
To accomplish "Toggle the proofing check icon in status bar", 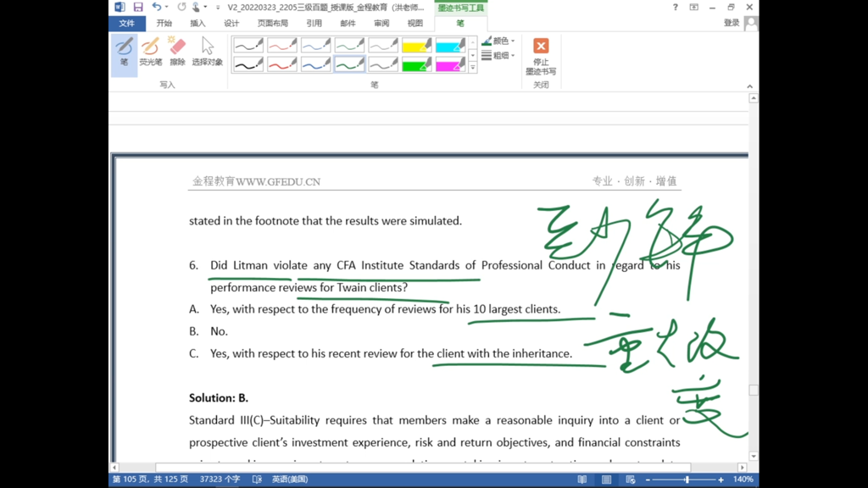I will pos(257,480).
